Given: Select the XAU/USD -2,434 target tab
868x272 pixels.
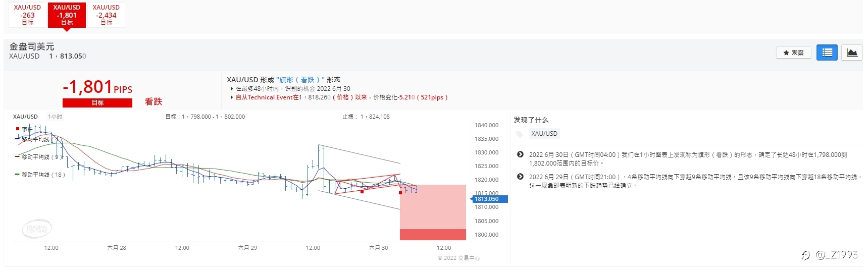Looking at the screenshot, I should pos(106,15).
